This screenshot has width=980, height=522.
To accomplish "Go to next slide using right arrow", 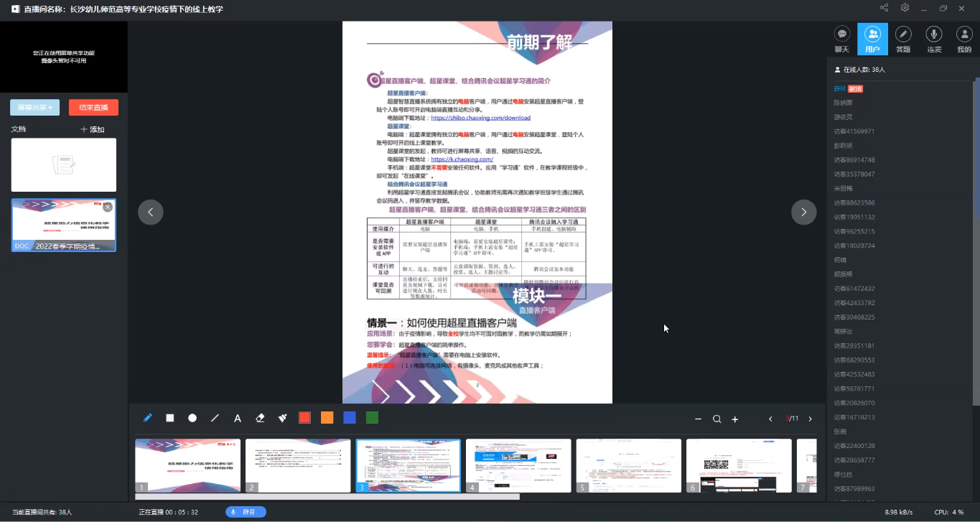I will click(803, 212).
